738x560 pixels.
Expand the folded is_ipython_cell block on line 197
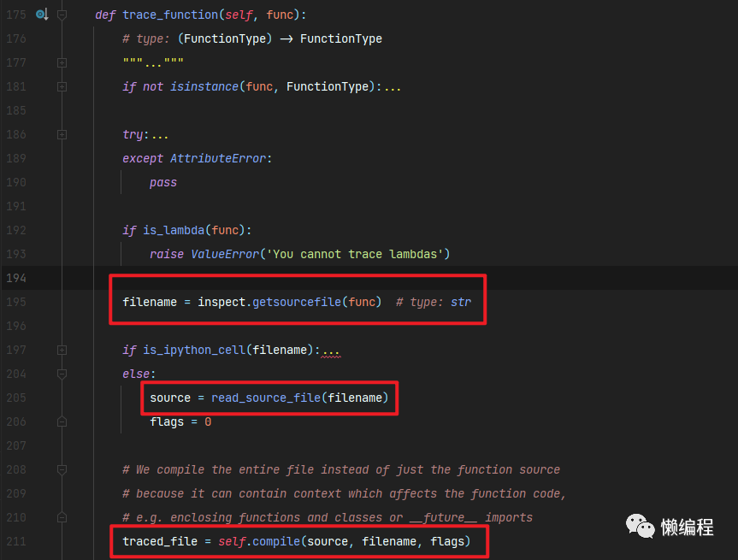[62, 351]
